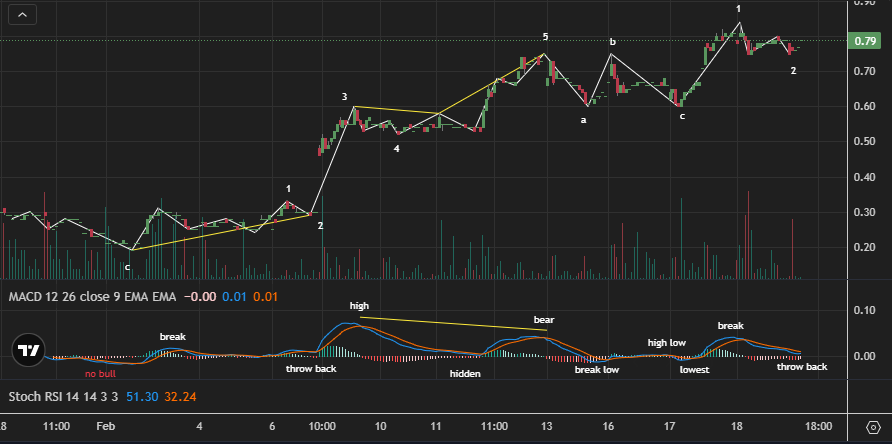Select the "break low" annotation
This screenshot has width=892, height=444.
597,369
